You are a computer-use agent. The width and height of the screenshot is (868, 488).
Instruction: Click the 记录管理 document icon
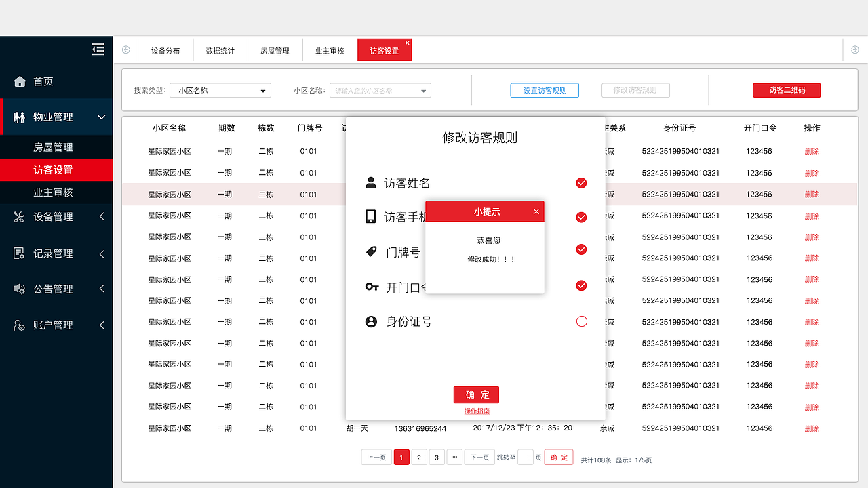tap(18, 253)
